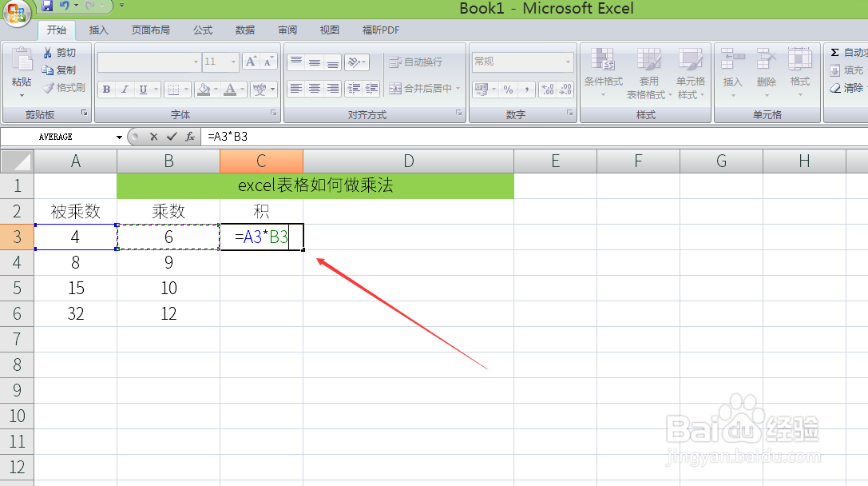868x486 pixels.
Task: Toggle top vertical alignment
Action: pyautogui.click(x=296, y=62)
